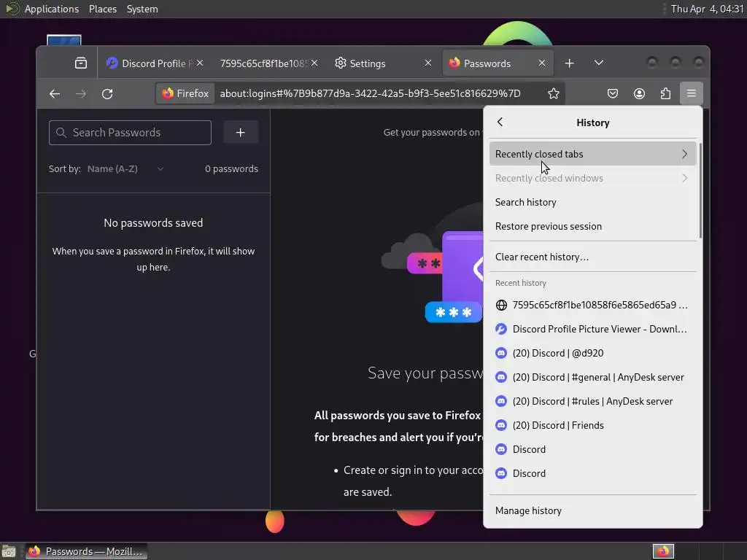The width and height of the screenshot is (747, 560).
Task: Reload the page with the refresh icon
Action: 107,94
